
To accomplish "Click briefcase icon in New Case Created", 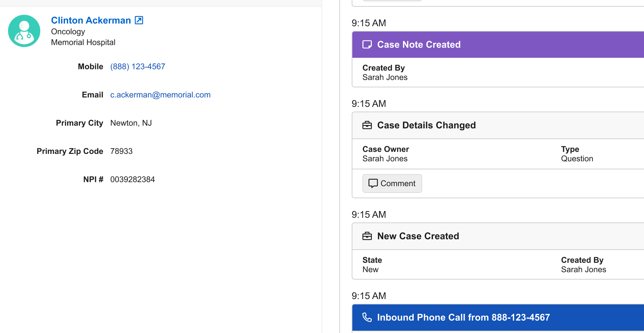I will tap(367, 236).
